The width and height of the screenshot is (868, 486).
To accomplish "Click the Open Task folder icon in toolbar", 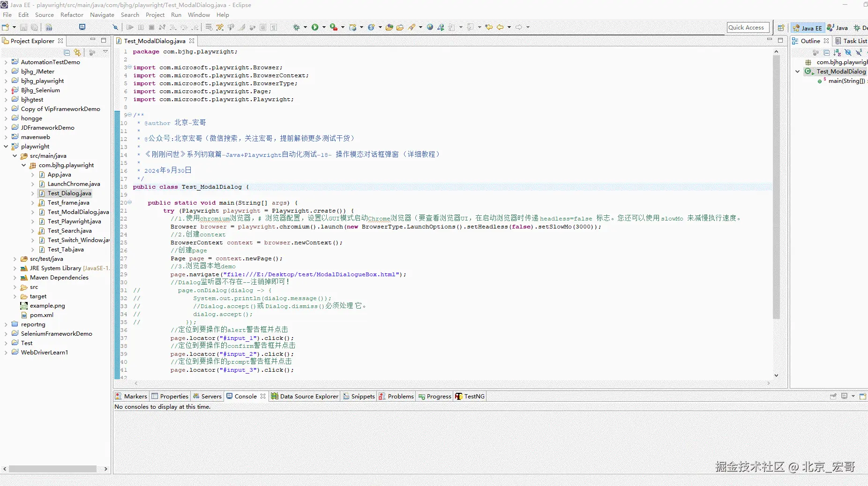I will tap(400, 27).
